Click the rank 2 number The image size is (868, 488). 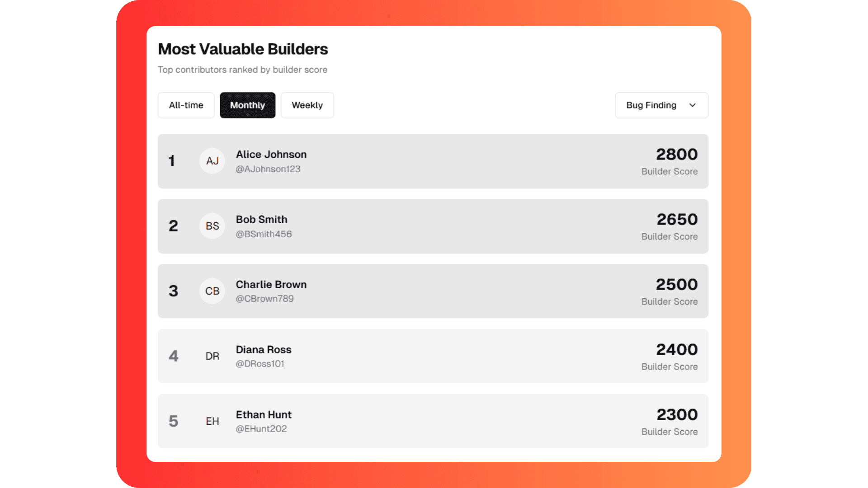(x=173, y=226)
